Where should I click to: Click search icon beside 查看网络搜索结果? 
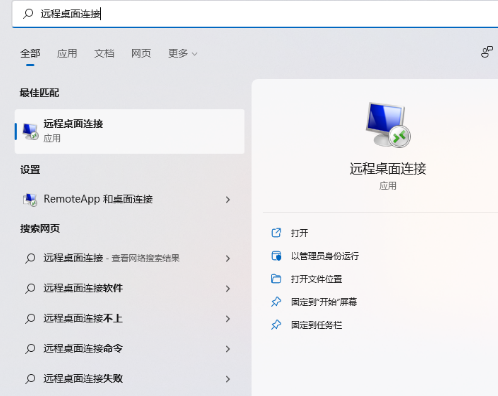[x=30, y=258]
